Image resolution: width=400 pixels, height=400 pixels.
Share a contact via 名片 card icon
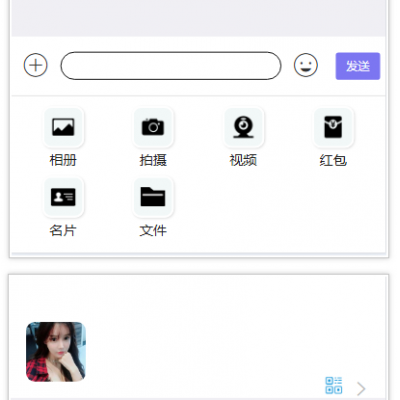63,197
